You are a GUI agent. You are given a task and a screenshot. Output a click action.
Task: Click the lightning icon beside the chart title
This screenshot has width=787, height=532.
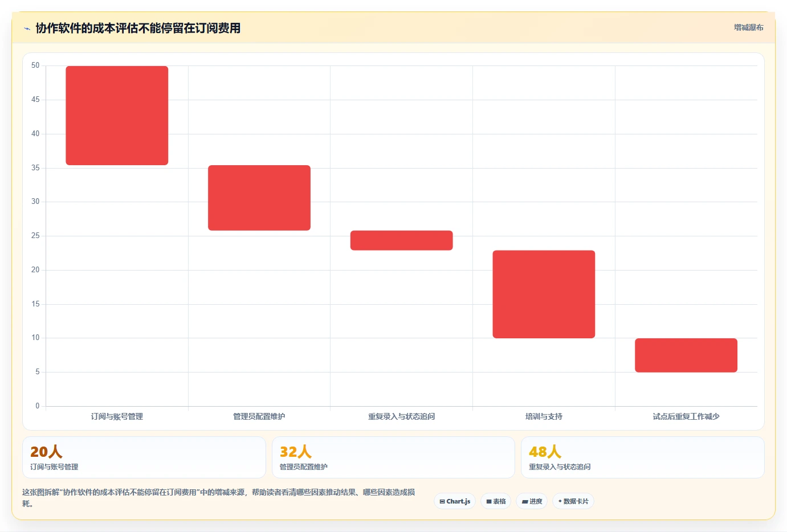[27, 28]
